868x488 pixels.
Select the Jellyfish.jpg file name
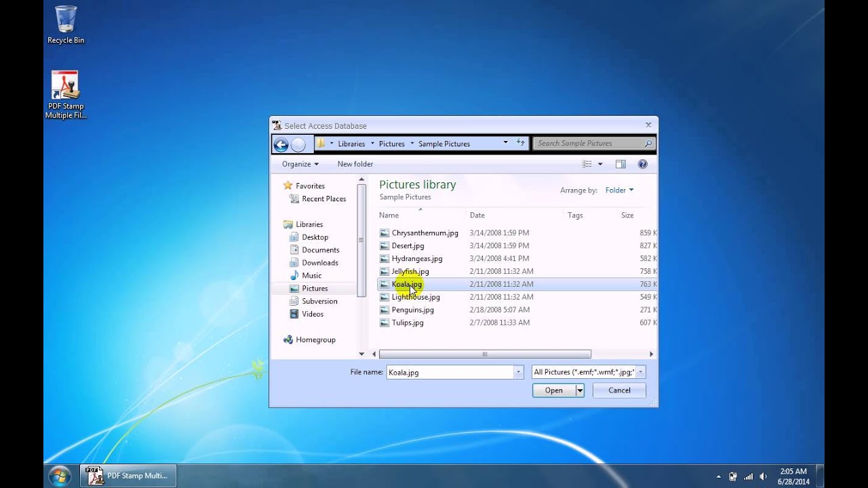click(410, 272)
